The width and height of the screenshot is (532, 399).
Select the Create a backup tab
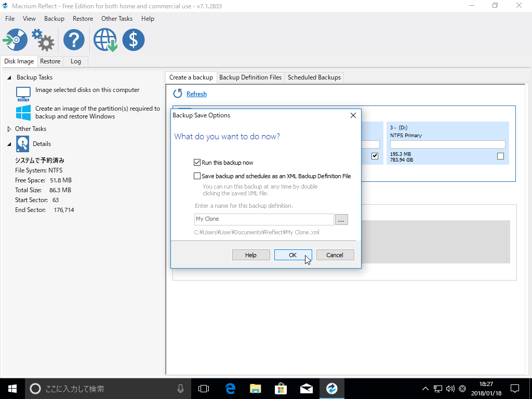click(x=191, y=77)
